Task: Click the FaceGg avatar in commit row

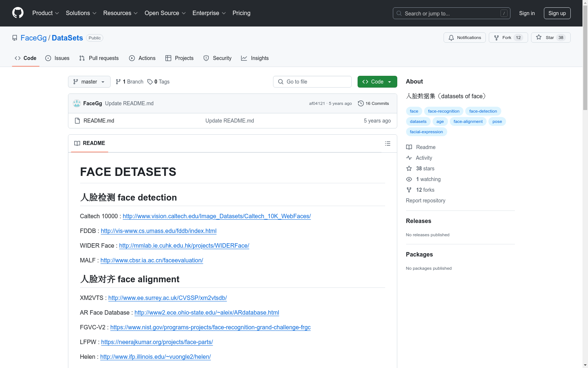Action: [77, 103]
